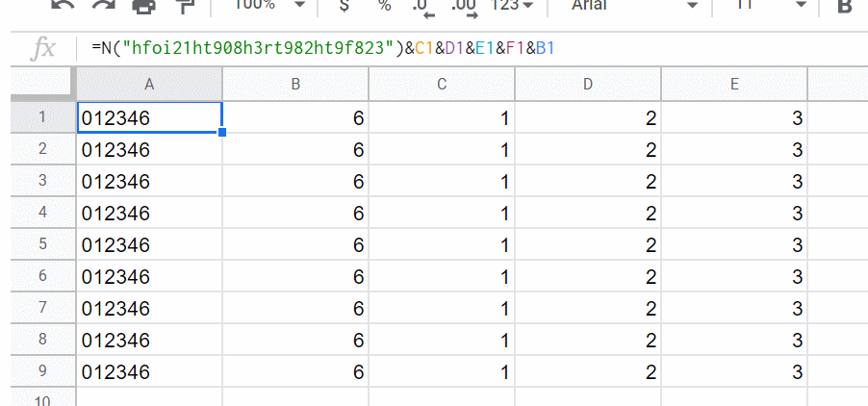Open the 123 number format dropdown
Image resolution: width=868 pixels, height=406 pixels.
pyautogui.click(x=512, y=6)
